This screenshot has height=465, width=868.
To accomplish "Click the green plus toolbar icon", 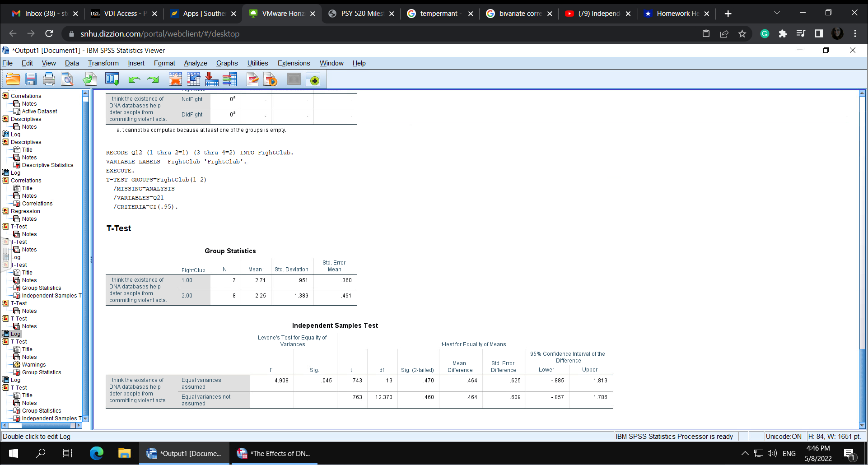I will [313, 79].
